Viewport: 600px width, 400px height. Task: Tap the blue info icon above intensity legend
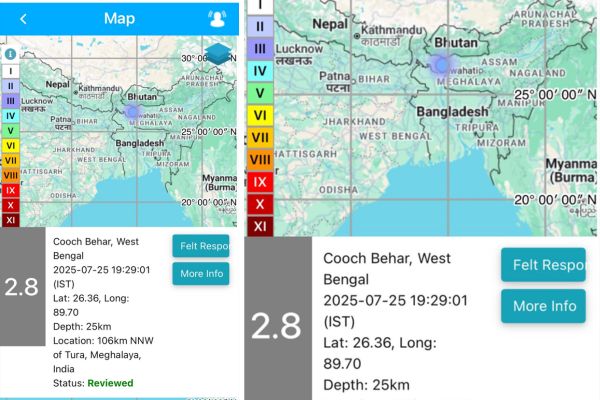coord(10,55)
